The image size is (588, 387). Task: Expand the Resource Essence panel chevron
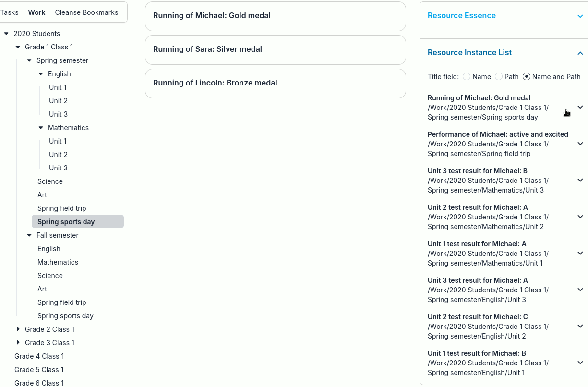[x=580, y=16]
